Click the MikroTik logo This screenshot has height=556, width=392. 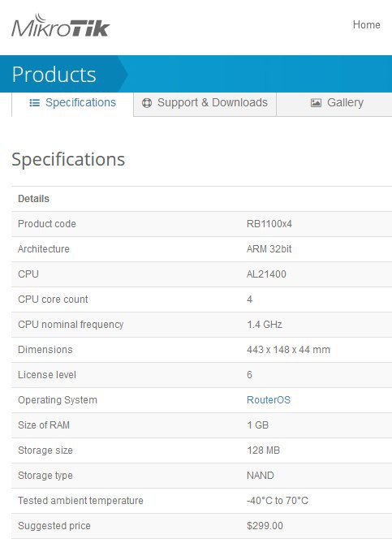[61, 25]
